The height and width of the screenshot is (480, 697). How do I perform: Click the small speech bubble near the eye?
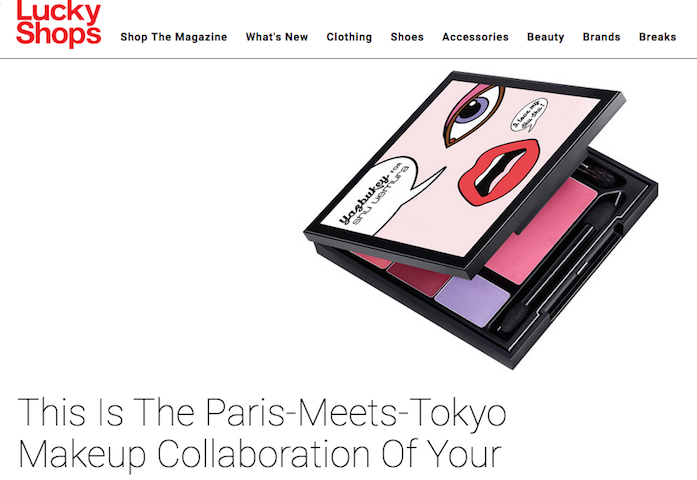[529, 115]
